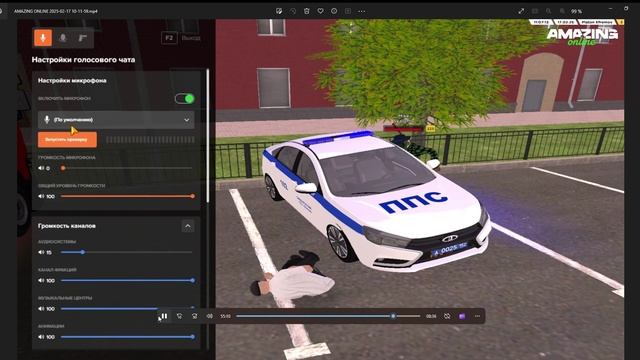Click the voice settings panel scrollbar
This screenshot has width=640, height=360.
pos(208,136)
